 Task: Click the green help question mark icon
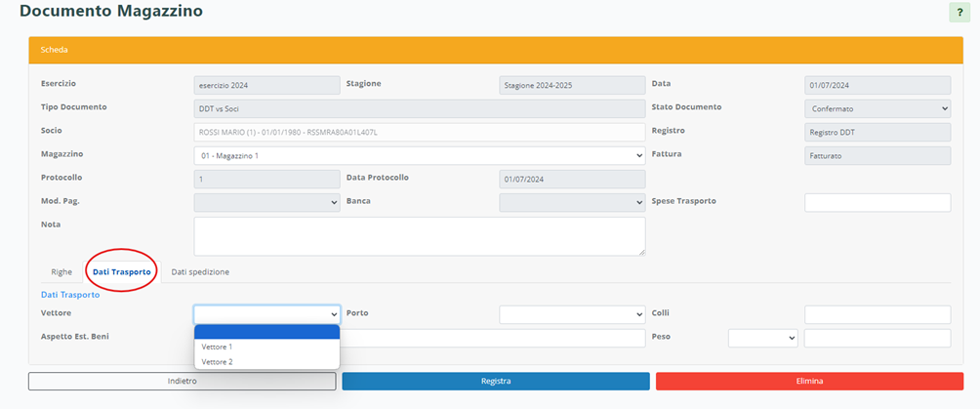960,13
